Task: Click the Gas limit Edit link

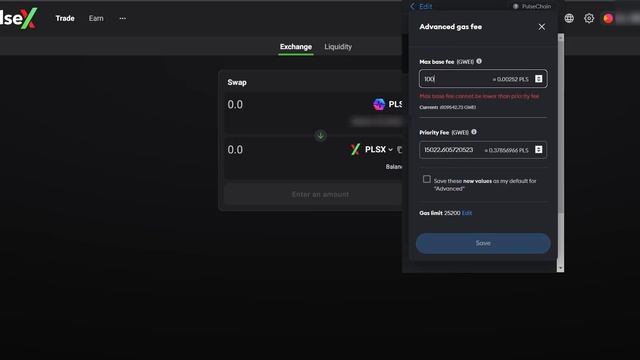Action: 467,213
